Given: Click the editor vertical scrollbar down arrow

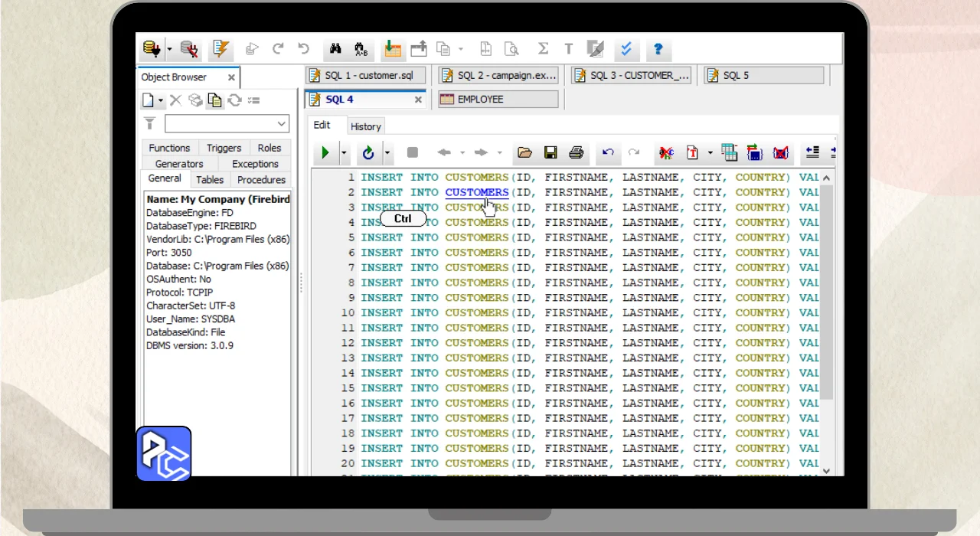Looking at the screenshot, I should click(826, 470).
